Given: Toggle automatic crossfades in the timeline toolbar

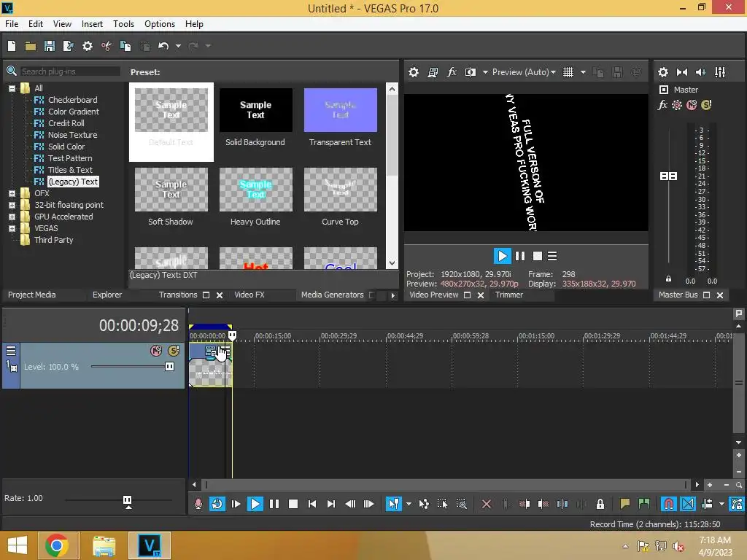Looking at the screenshot, I should (688, 504).
